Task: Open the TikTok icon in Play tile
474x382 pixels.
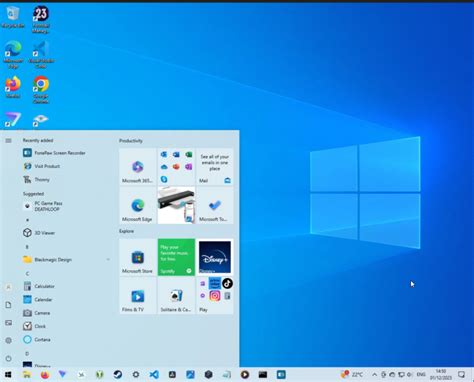Action: [227, 284]
